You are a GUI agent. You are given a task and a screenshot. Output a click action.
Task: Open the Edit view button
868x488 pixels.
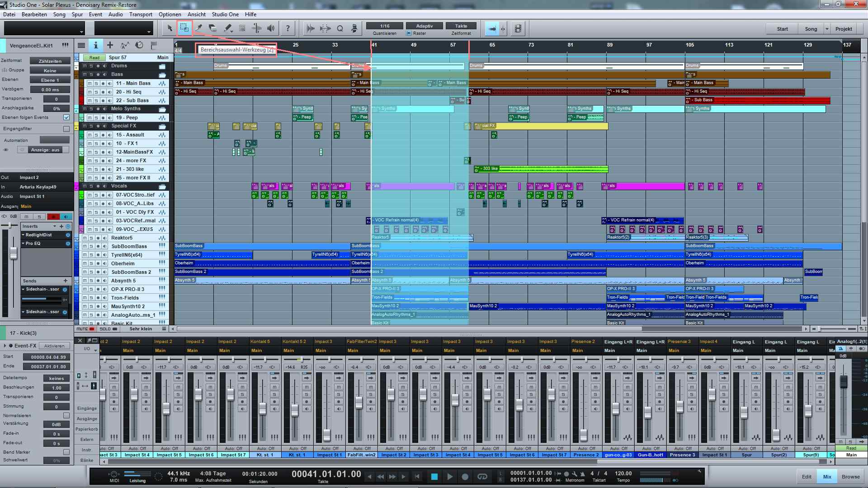pos(807,477)
